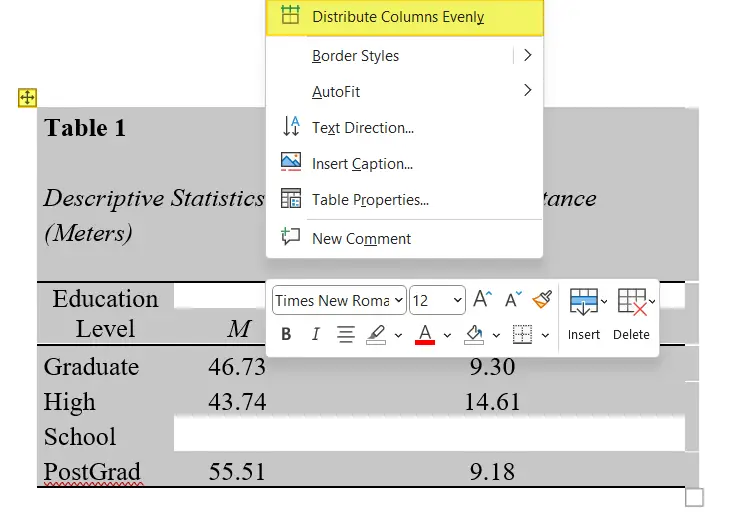Select Text Direction menu entry

[x=404, y=127]
